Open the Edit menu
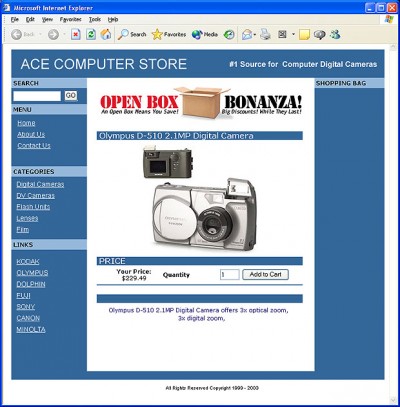 [x=30, y=20]
